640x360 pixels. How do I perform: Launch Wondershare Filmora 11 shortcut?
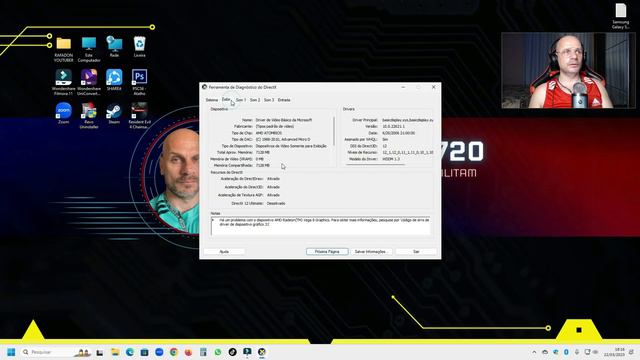click(x=64, y=82)
